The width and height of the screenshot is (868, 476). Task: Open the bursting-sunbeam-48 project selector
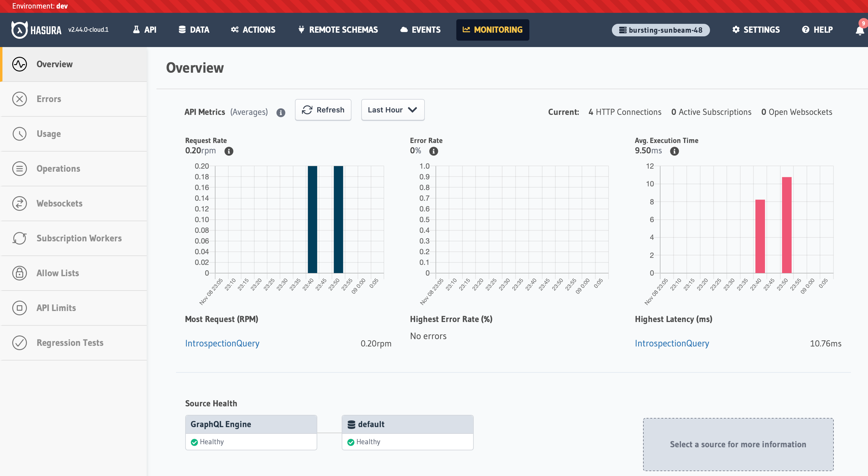point(660,30)
